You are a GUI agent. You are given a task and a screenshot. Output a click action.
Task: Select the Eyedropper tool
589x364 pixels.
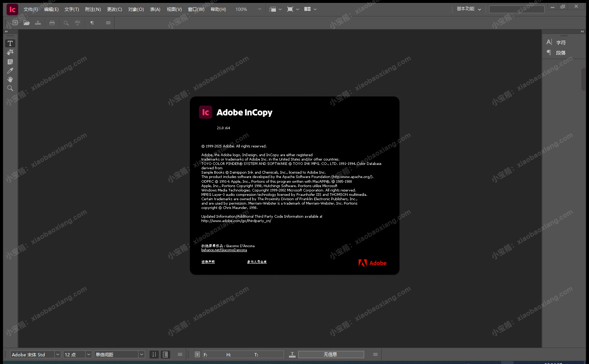click(10, 71)
